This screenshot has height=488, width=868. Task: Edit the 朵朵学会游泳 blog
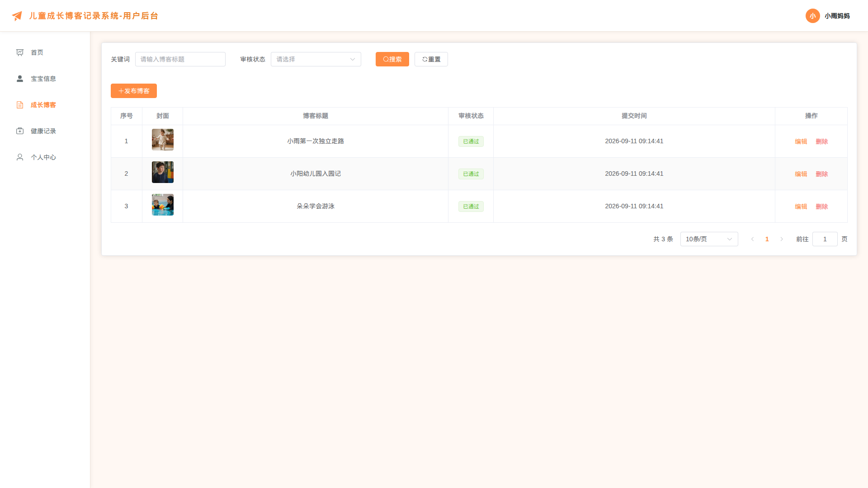coord(801,206)
